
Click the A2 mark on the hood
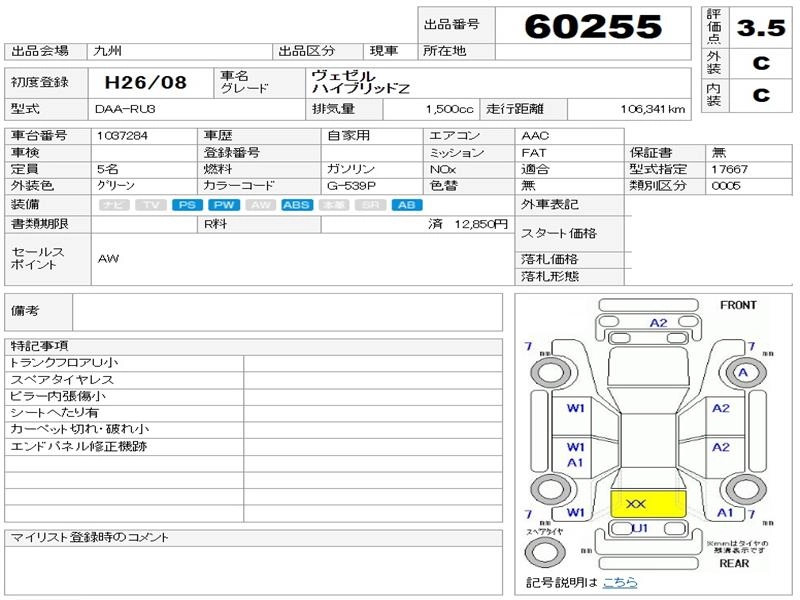658,323
